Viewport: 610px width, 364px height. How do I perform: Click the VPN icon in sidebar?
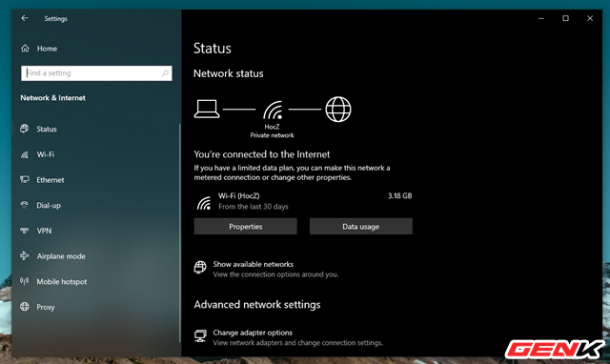click(x=25, y=231)
